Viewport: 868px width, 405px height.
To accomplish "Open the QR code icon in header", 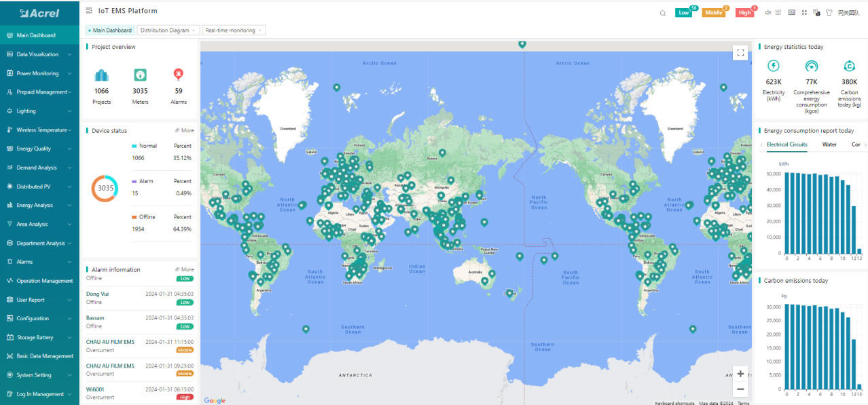I will pyautogui.click(x=778, y=12).
